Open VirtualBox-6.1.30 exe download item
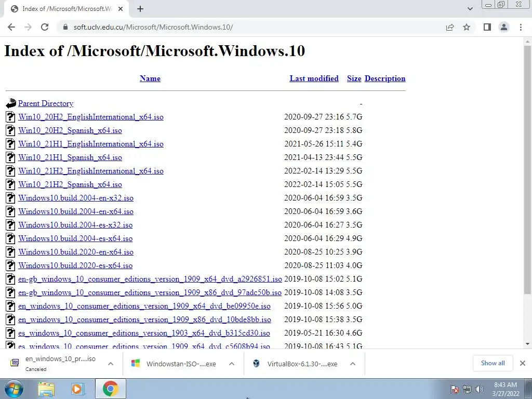Image resolution: width=532 pixels, height=399 pixels. pyautogui.click(x=295, y=364)
